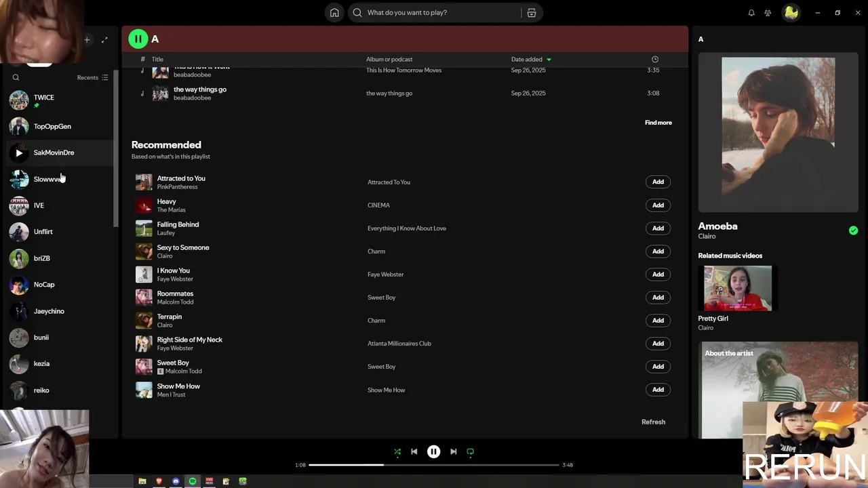This screenshot has height=488, width=868.
Task: Open Brave browser from the taskbar
Action: 159,481
